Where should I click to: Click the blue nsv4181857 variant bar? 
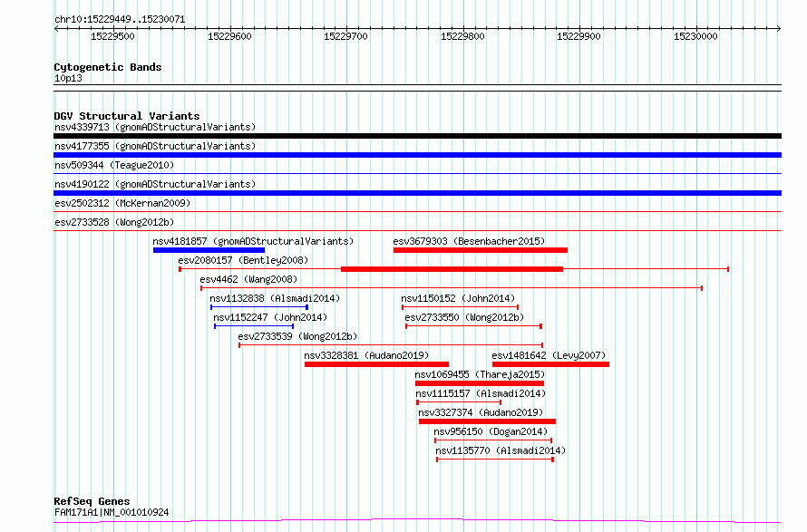coord(209,250)
